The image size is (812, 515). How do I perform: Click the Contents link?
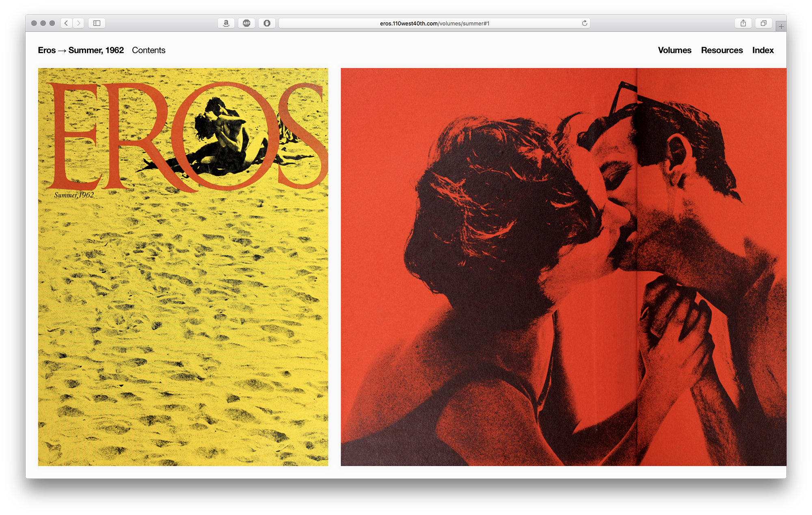149,50
